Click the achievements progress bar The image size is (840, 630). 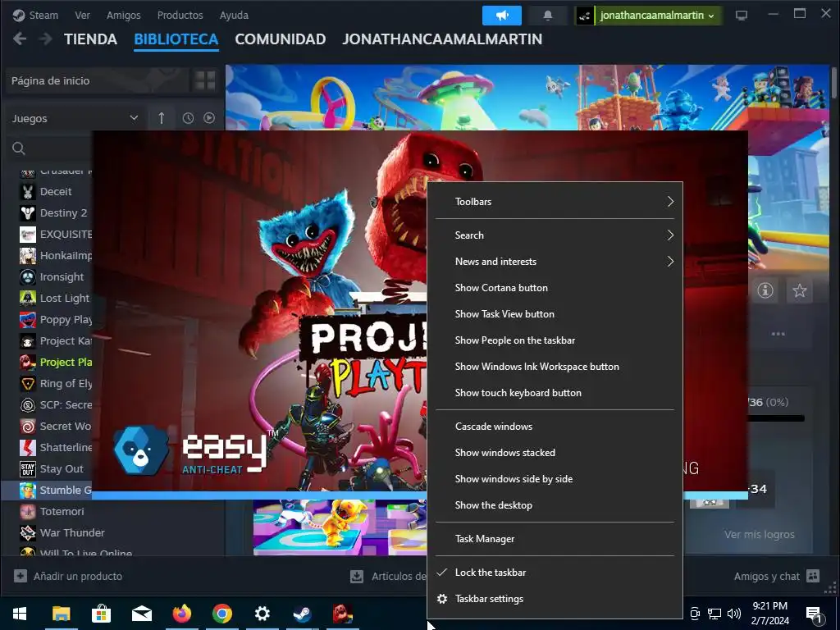pos(776,418)
